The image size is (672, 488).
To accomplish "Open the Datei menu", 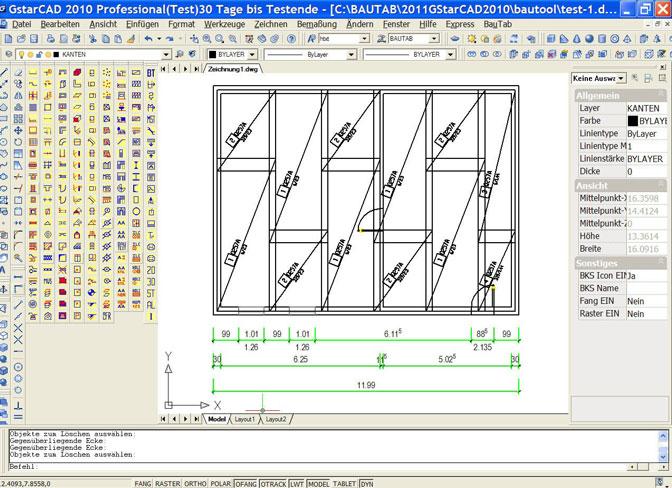I will click(21, 24).
